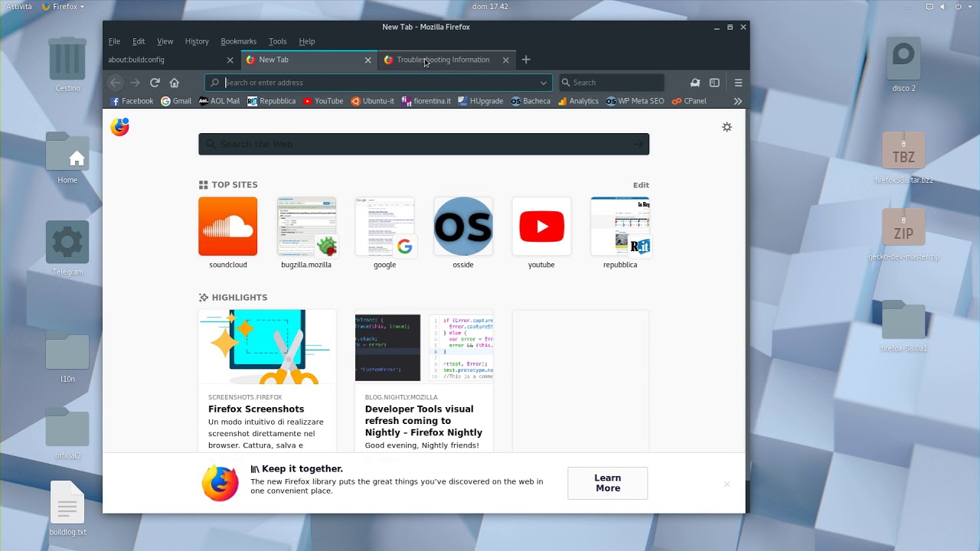Screen dimensions: 980x551
Task: Open the clock showing dom 17.42
Action: pyautogui.click(x=490, y=6)
